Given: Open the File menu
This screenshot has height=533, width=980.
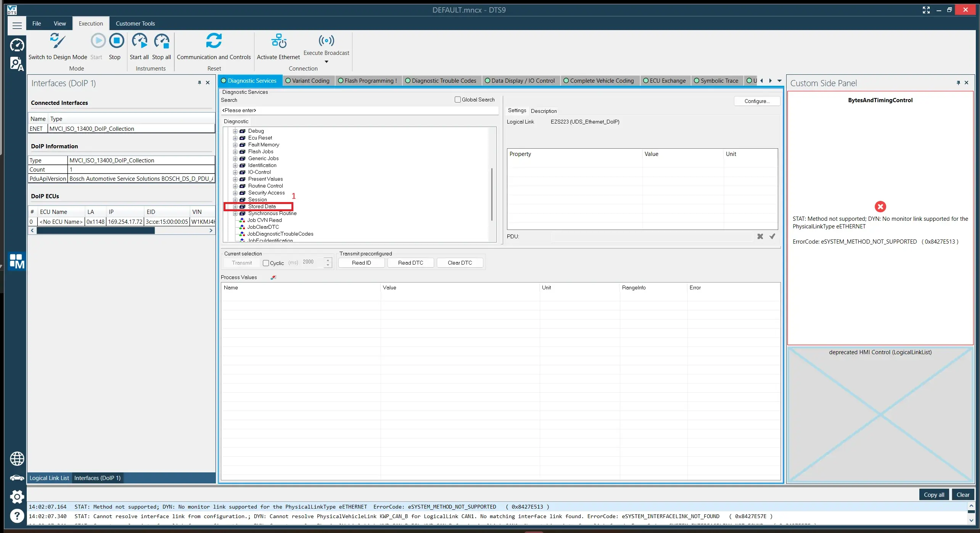Looking at the screenshot, I should 37,24.
